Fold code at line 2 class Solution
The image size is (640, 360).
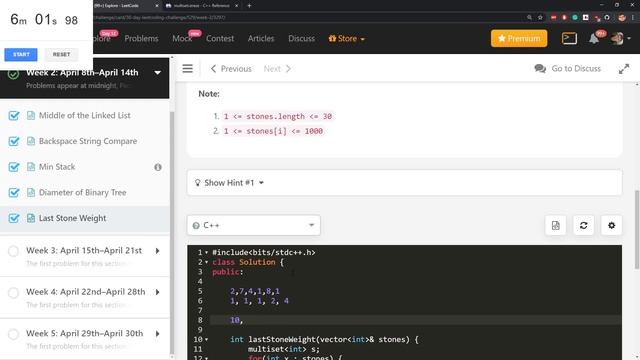tap(207, 262)
